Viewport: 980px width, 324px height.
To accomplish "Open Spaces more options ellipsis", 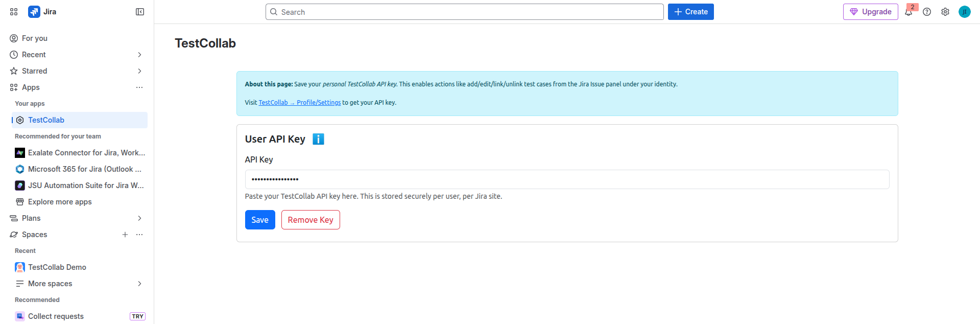I will [139, 235].
